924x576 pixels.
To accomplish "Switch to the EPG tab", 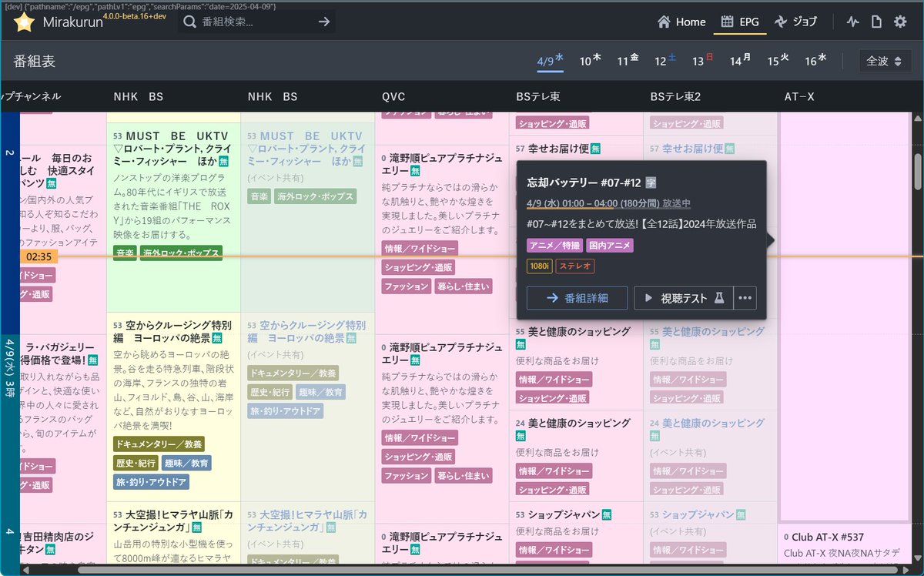I will tap(740, 22).
